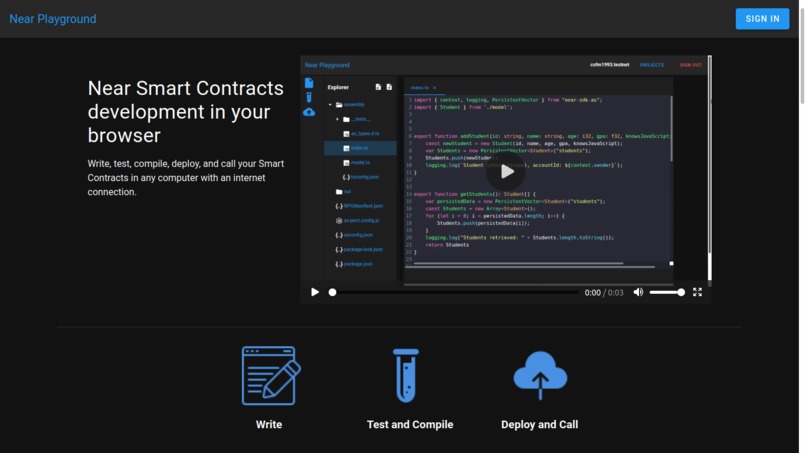Mute the video with the speaker icon
Image resolution: width=806 pixels, height=453 pixels.
(638, 292)
